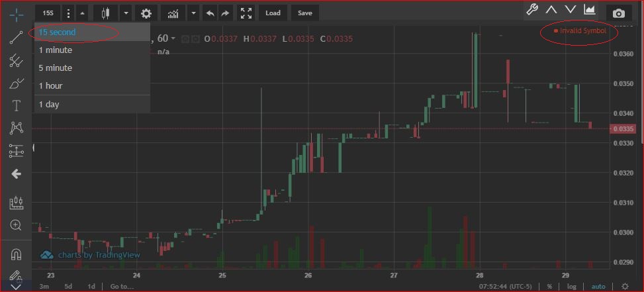Click the 0.0360 price axis label
This screenshot has height=292, width=644.
click(624, 54)
